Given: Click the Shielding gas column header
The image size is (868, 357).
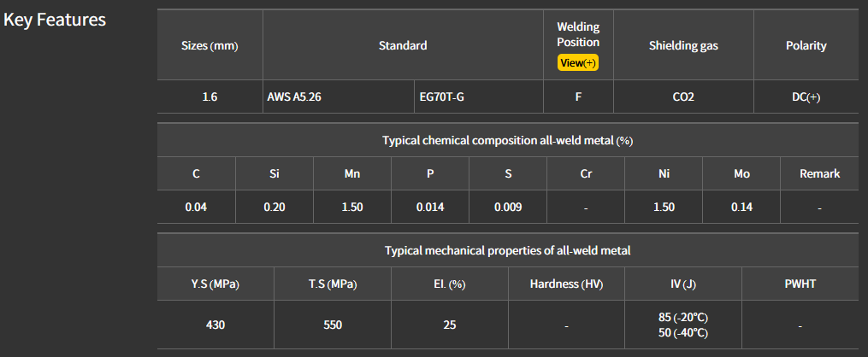Looking at the screenshot, I should pos(683,45).
